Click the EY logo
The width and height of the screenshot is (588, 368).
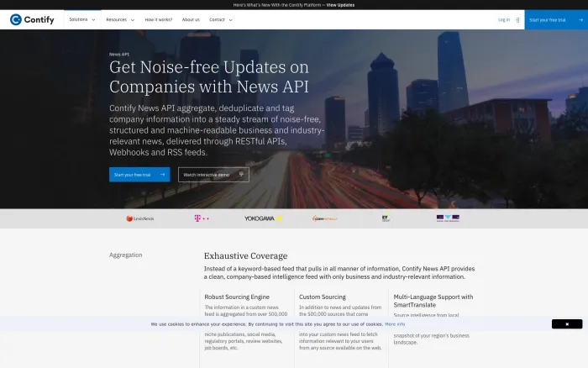pyautogui.click(x=386, y=218)
